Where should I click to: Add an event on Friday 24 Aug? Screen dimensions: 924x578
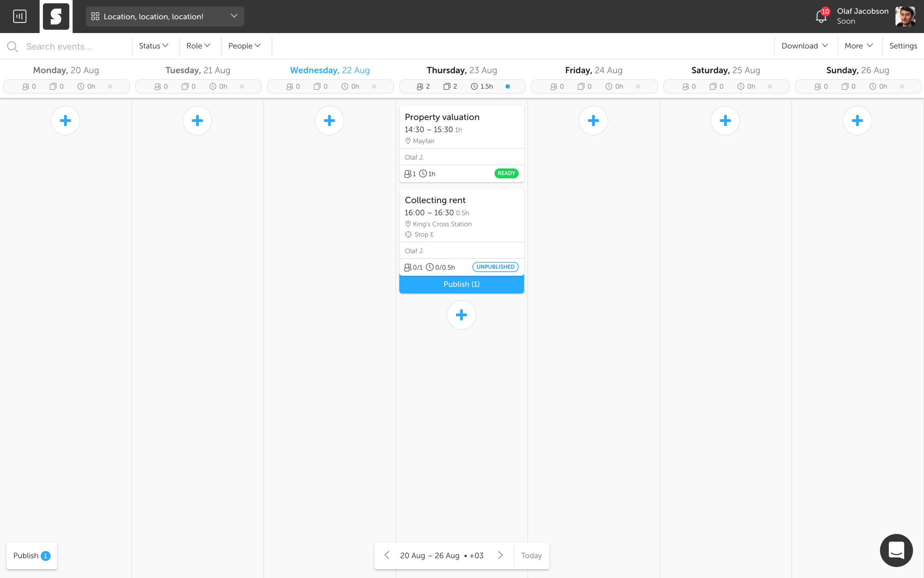[x=593, y=120]
